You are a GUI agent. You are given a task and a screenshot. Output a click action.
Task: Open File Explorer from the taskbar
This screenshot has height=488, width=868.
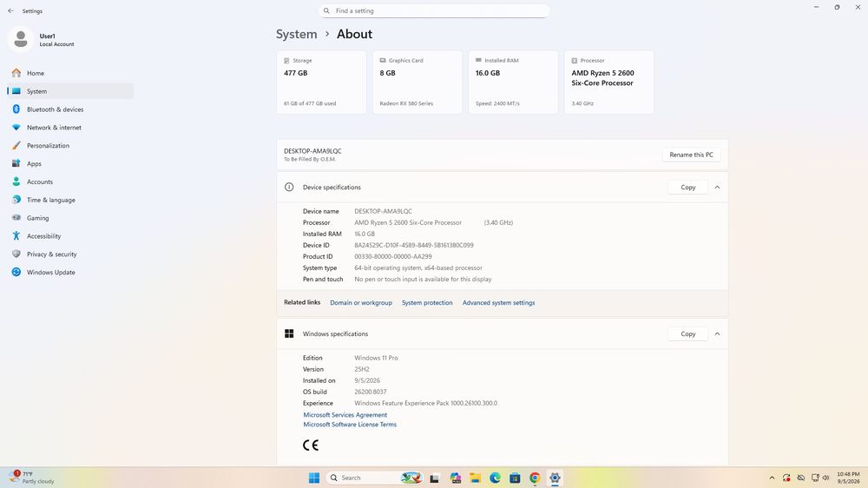(475, 478)
